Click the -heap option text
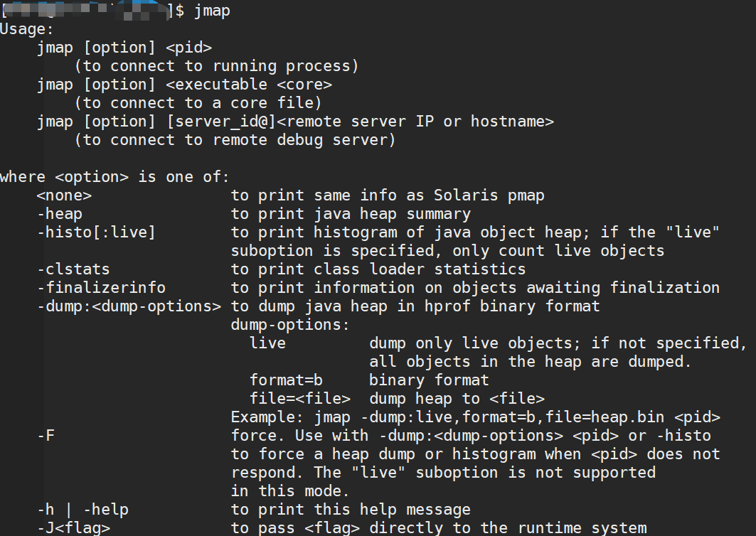Image resolution: width=756 pixels, height=536 pixels. (x=60, y=214)
